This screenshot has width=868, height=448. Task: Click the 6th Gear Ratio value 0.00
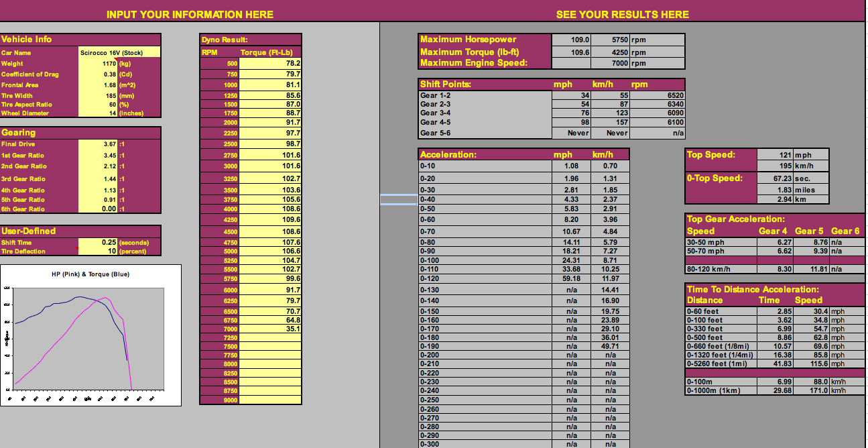[99, 209]
